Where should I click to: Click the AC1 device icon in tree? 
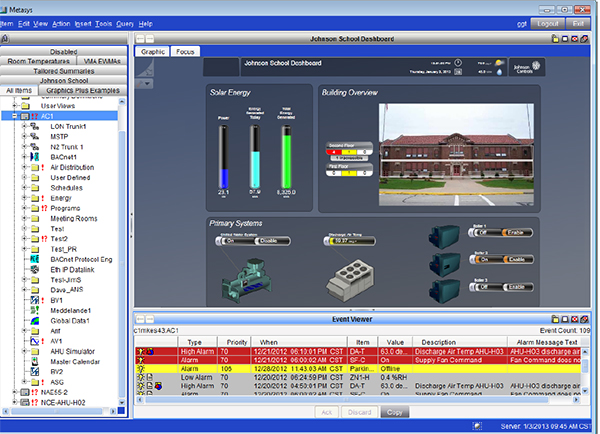tap(23, 115)
